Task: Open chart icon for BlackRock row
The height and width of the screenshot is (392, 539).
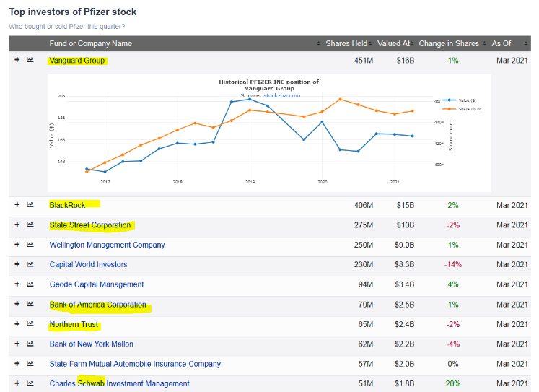Action: coord(30,204)
